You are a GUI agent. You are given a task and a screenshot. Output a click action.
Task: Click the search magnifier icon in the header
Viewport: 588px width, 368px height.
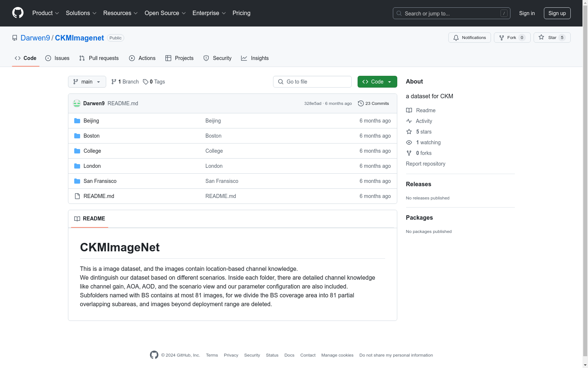coord(399,13)
